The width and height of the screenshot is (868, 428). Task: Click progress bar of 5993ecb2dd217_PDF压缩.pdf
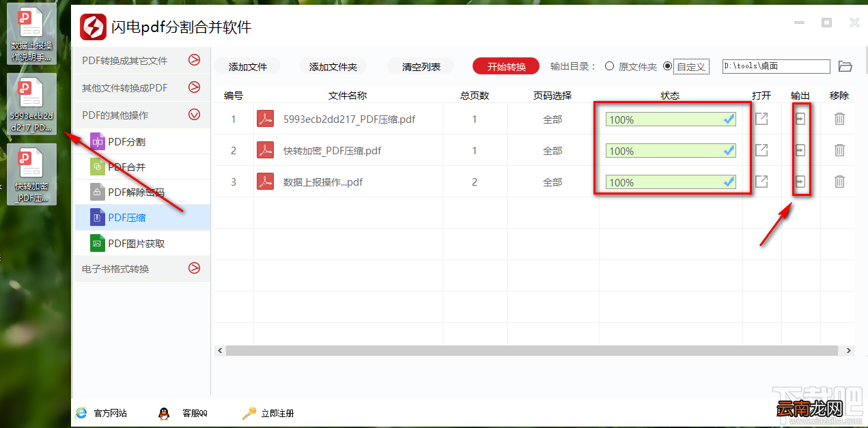point(671,119)
